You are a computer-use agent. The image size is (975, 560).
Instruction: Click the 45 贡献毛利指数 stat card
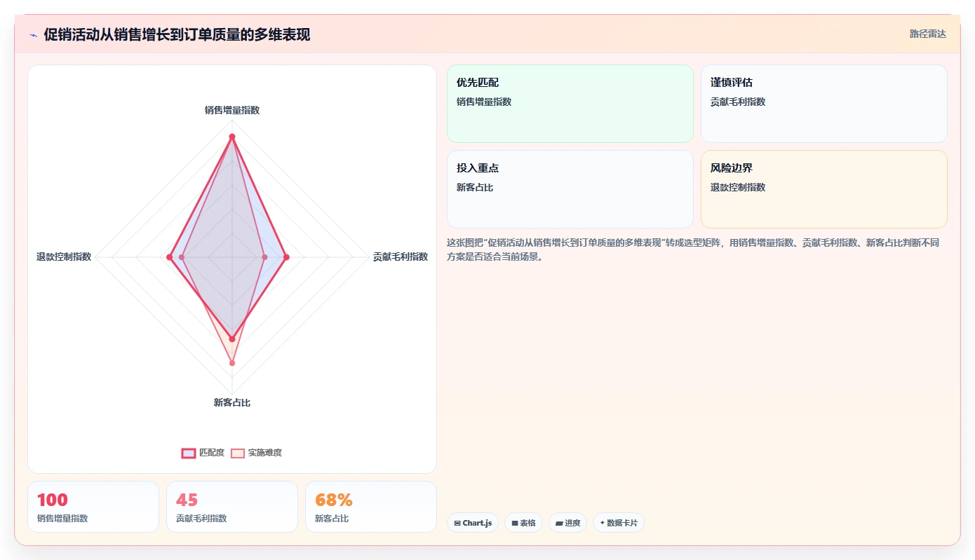point(232,507)
